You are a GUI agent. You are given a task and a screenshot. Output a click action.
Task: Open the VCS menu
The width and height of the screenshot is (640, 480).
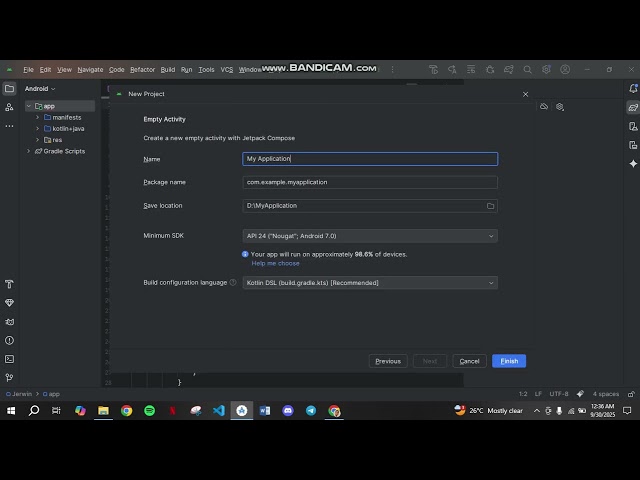227,70
